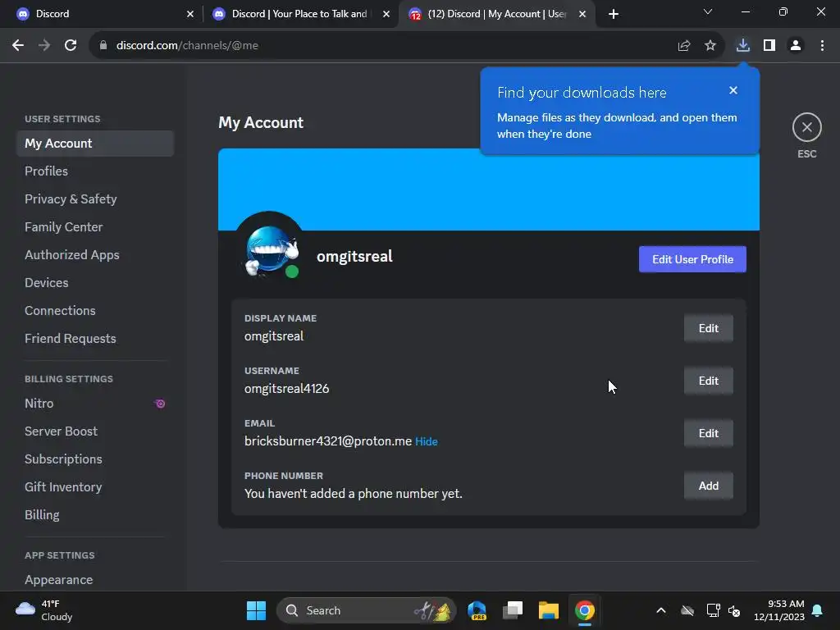The image size is (840, 630).
Task: Open notifications bell in system tray
Action: [x=818, y=610]
